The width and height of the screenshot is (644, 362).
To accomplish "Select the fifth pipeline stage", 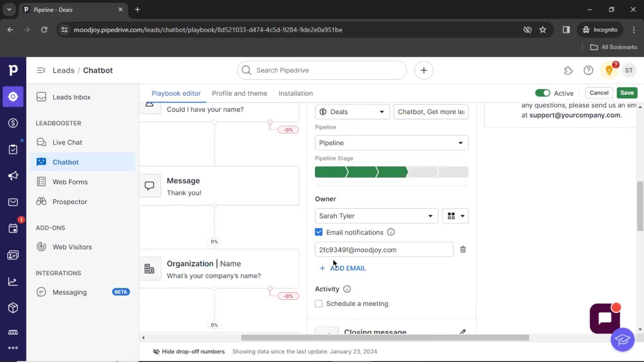I will (x=453, y=172).
